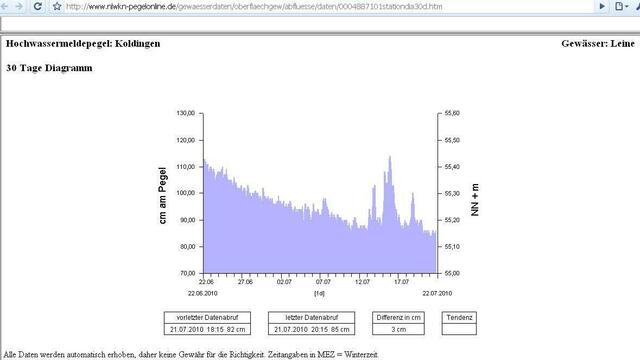Click the 17.07 date tick label

coord(402,282)
